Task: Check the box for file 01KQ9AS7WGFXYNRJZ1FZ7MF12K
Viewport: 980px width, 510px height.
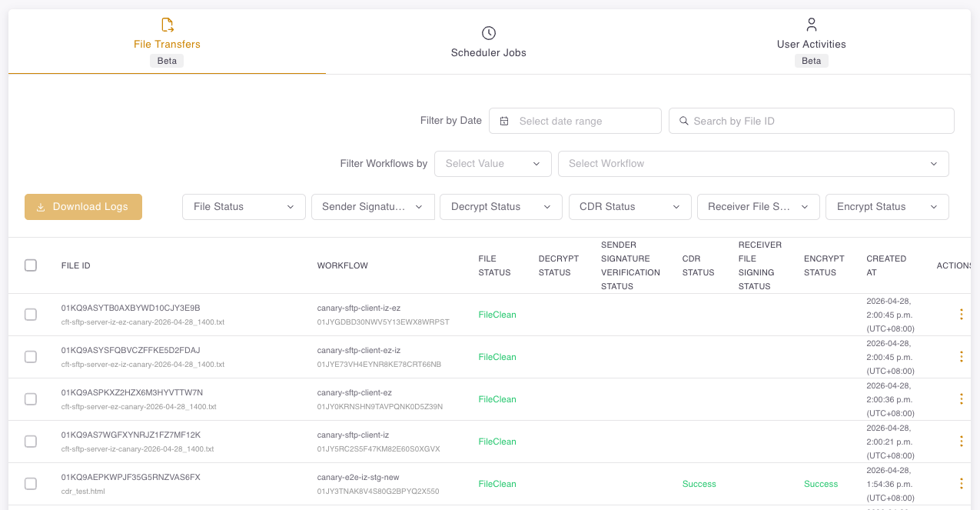Action: 31,442
